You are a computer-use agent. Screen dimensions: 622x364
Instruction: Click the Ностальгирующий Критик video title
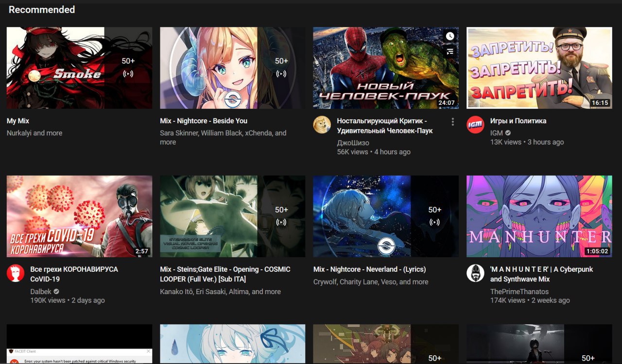[385, 126]
